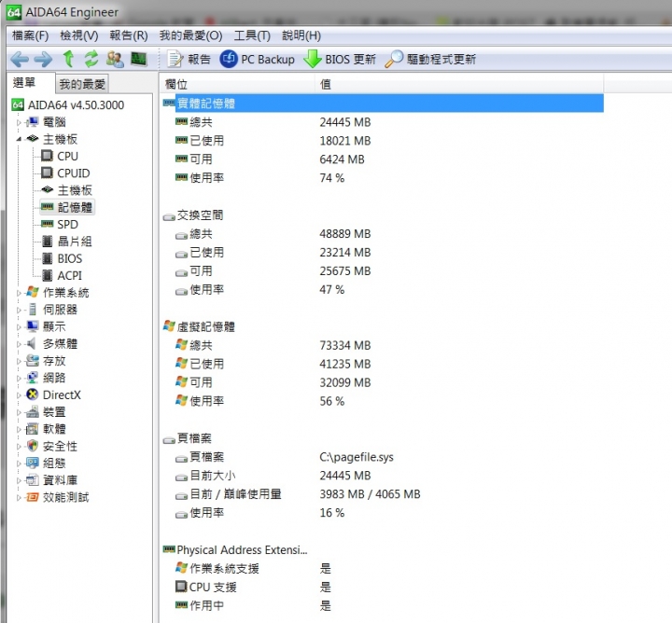The height and width of the screenshot is (623, 672).
Task: Click the AIDA64 Engineer title bar icon
Action: click(x=14, y=12)
